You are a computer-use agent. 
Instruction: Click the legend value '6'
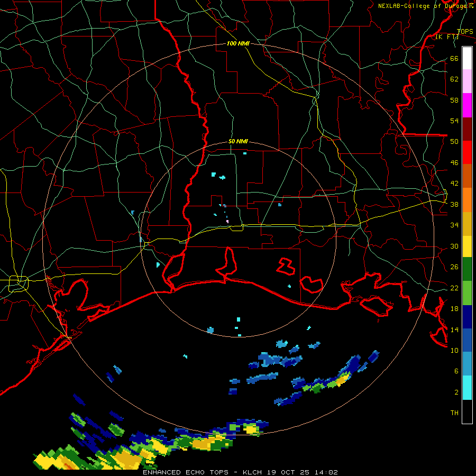[x=456, y=371]
